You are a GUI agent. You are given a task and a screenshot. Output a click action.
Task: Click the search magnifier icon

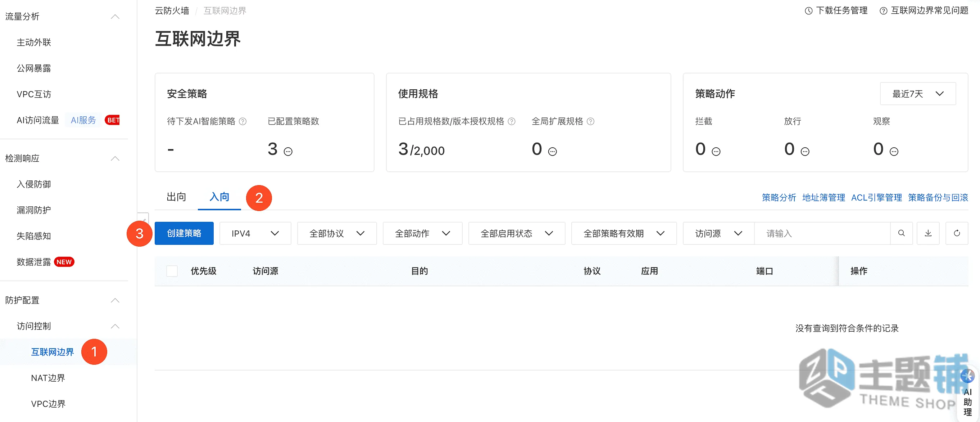[x=901, y=233]
